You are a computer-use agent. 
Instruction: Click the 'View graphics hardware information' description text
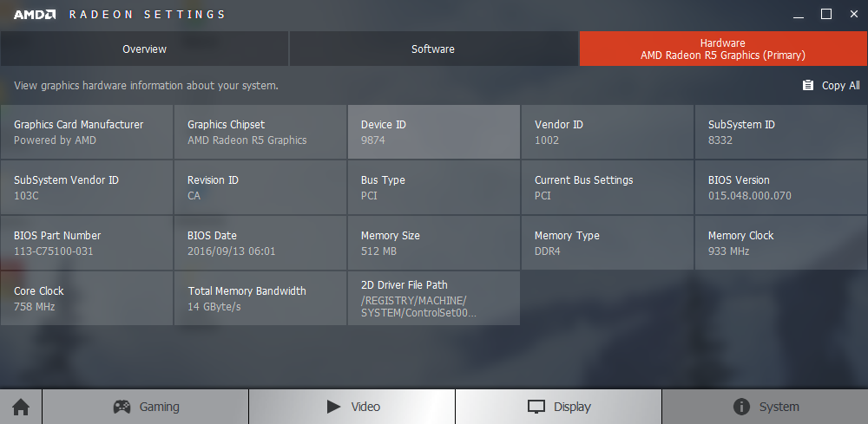click(x=146, y=86)
